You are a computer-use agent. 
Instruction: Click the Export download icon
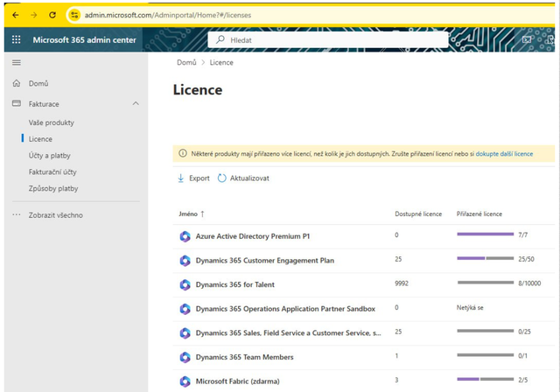point(181,178)
